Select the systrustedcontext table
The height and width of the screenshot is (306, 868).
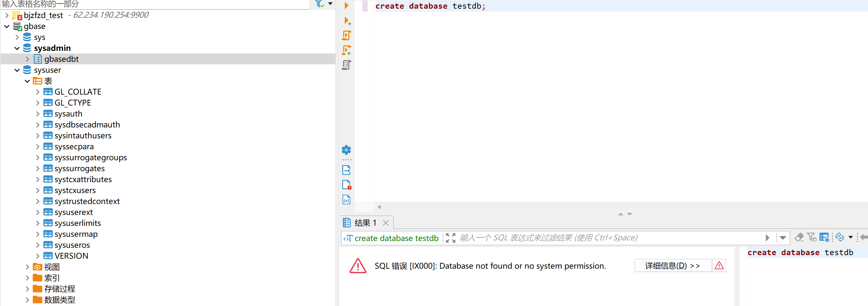tap(87, 201)
